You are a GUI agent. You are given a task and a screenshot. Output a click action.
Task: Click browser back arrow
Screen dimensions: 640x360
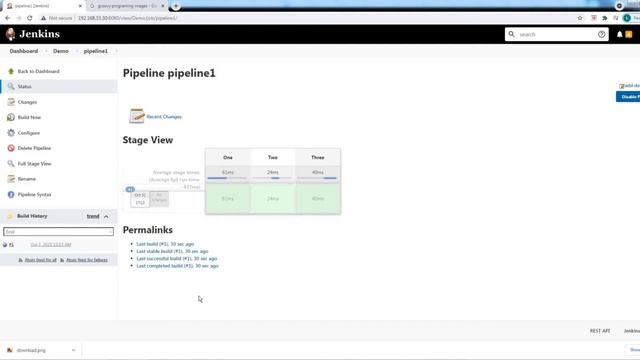[8, 18]
